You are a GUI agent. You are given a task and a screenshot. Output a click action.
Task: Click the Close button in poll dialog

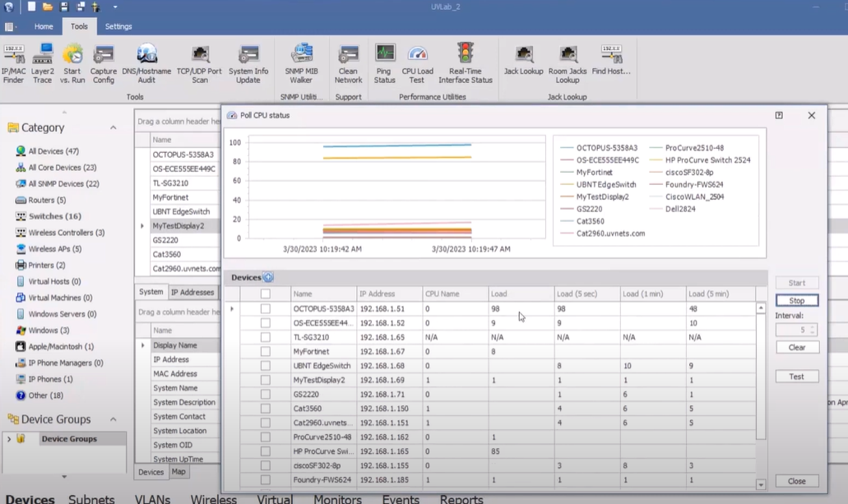[x=797, y=481]
